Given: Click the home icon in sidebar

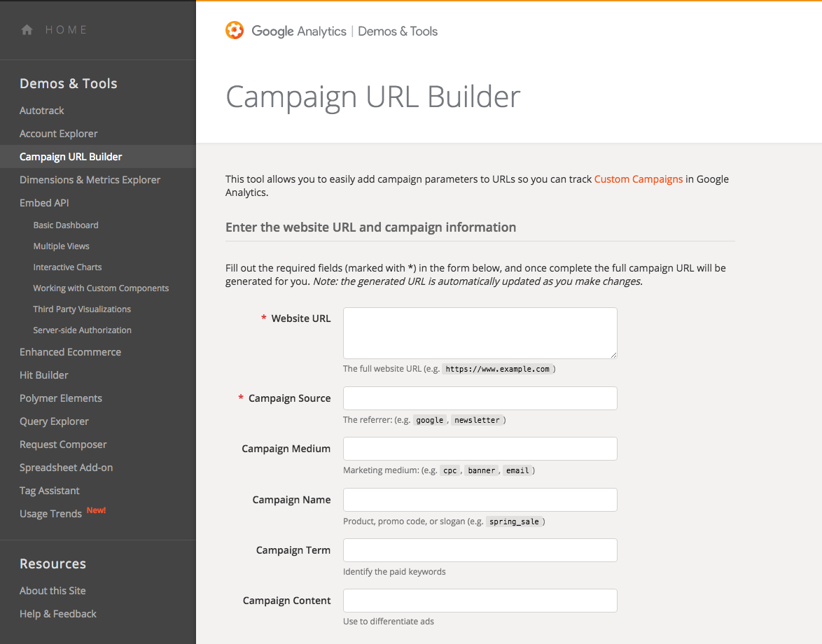Looking at the screenshot, I should click(27, 30).
